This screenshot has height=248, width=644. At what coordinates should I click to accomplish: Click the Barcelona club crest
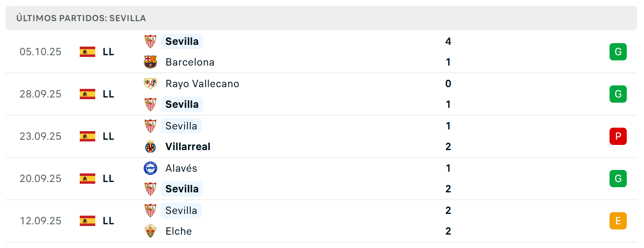150,62
